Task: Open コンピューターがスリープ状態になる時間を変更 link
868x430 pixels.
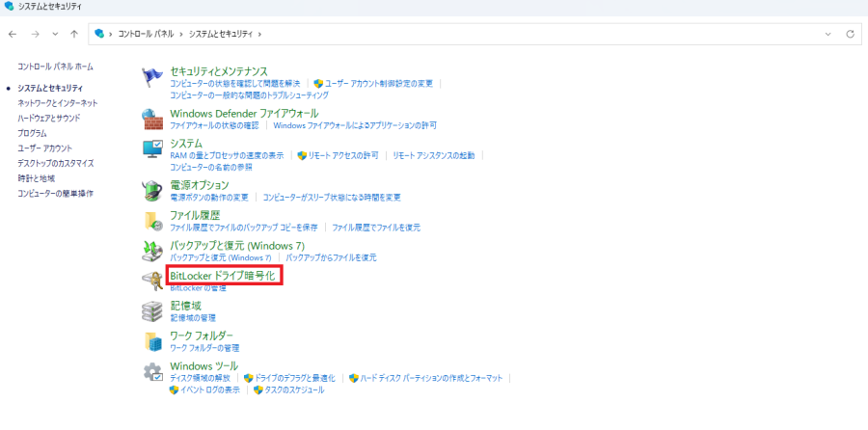Action: (332, 197)
